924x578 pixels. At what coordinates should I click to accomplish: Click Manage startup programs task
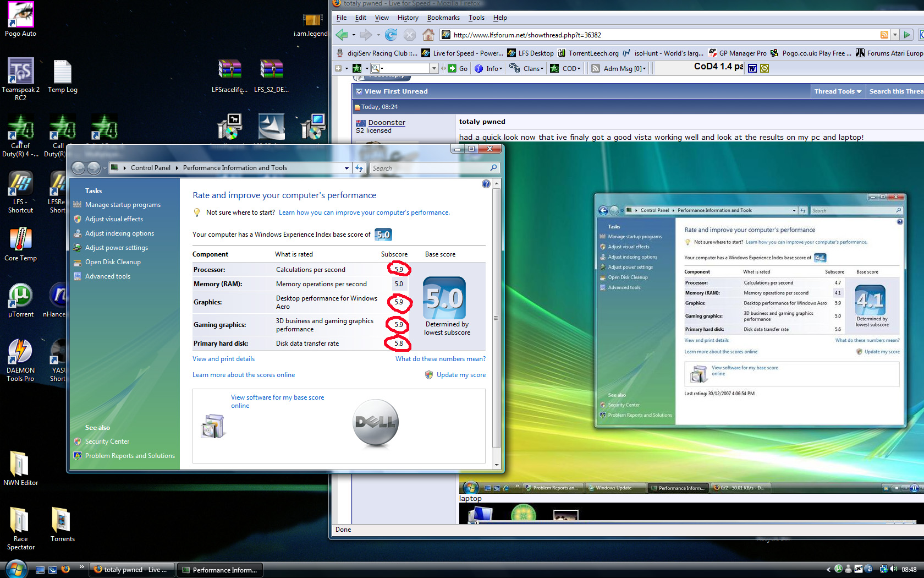point(123,205)
